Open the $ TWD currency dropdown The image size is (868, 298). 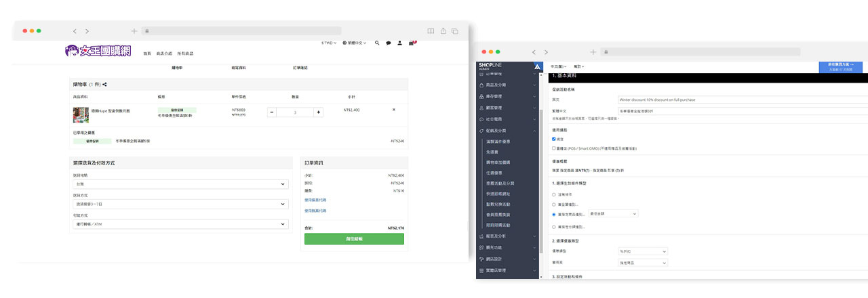click(x=328, y=43)
